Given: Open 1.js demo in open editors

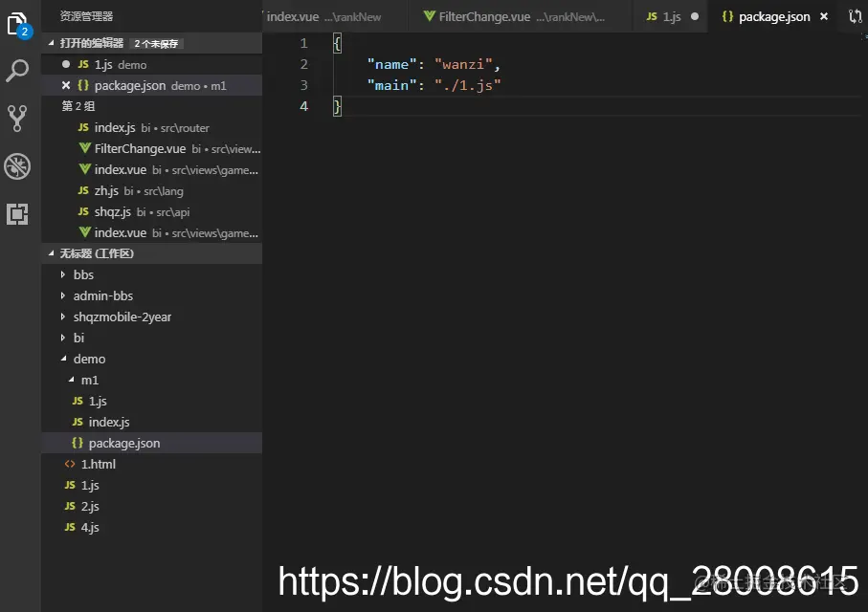Looking at the screenshot, I should click(151, 64).
